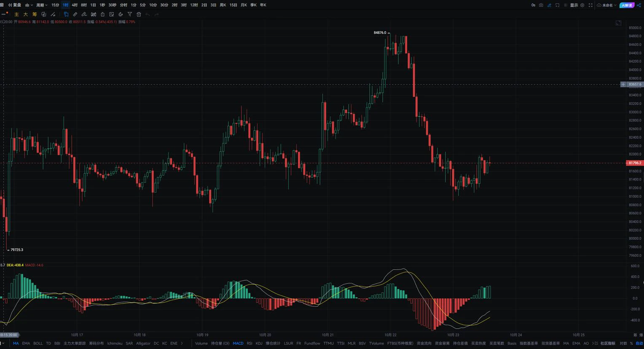Screen dimensions: 644x349
Task: Click the crosshair plus icon at 83657.6
Action: 623,84
